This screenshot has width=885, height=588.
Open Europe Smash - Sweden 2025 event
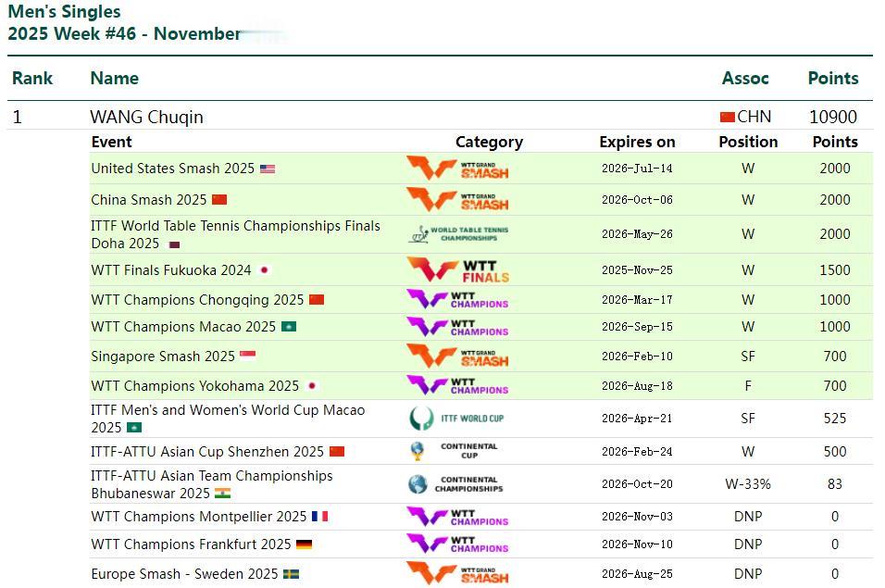pyautogui.click(x=184, y=574)
